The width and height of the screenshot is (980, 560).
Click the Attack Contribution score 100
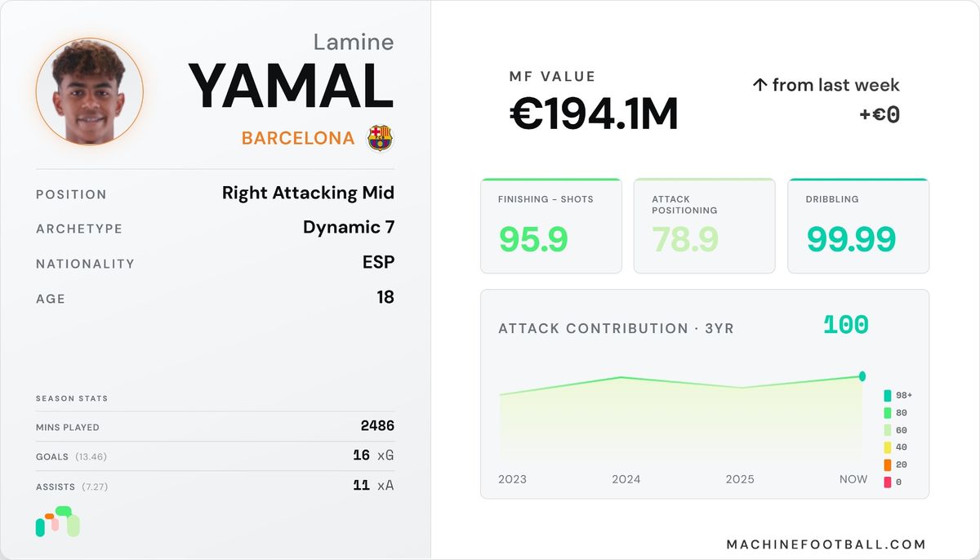[x=846, y=325]
